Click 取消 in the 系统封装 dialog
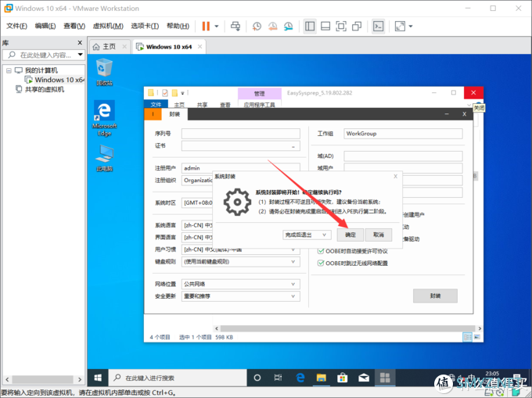Image resolution: width=532 pixels, height=398 pixels. pyautogui.click(x=379, y=235)
